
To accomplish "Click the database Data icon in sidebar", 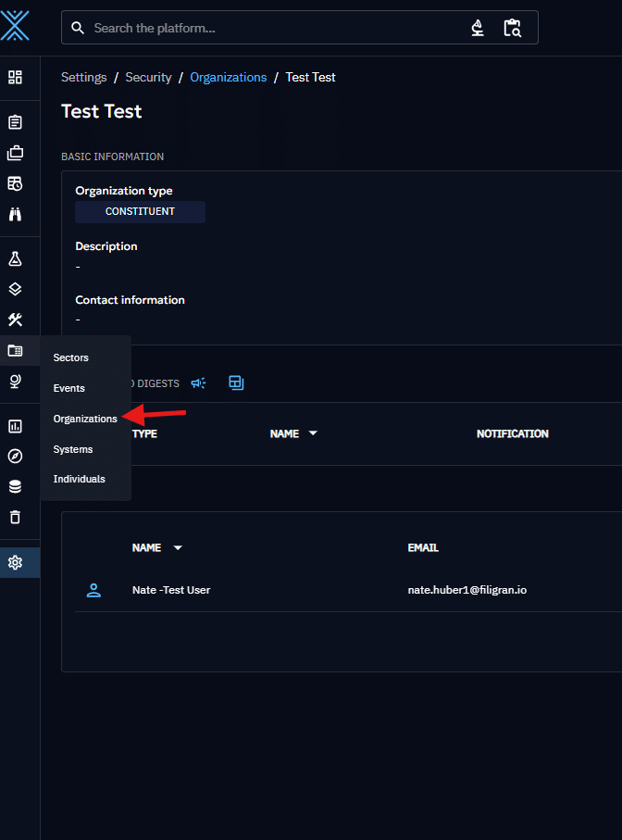I will 15,486.
